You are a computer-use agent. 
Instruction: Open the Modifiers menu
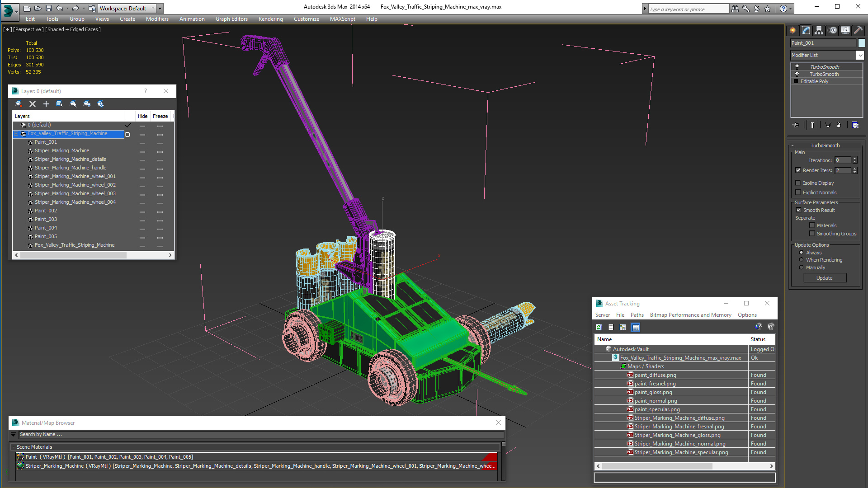[x=157, y=19]
